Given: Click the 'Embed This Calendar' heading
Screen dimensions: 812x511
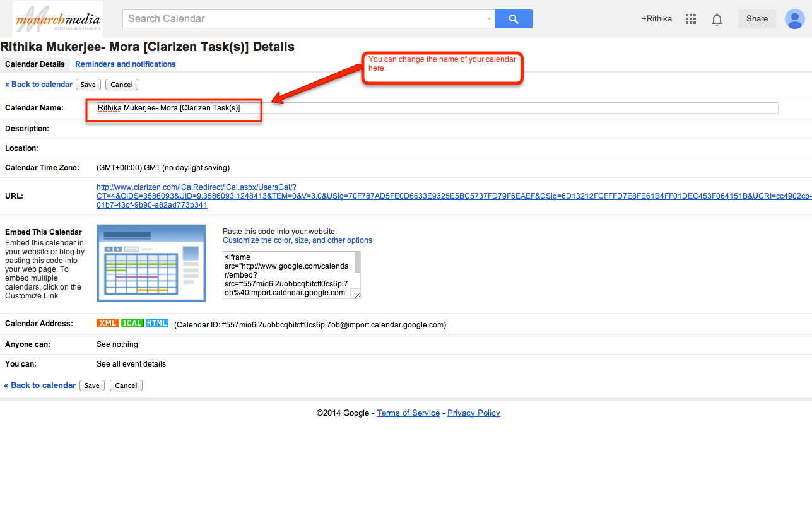Looking at the screenshot, I should (44, 232).
